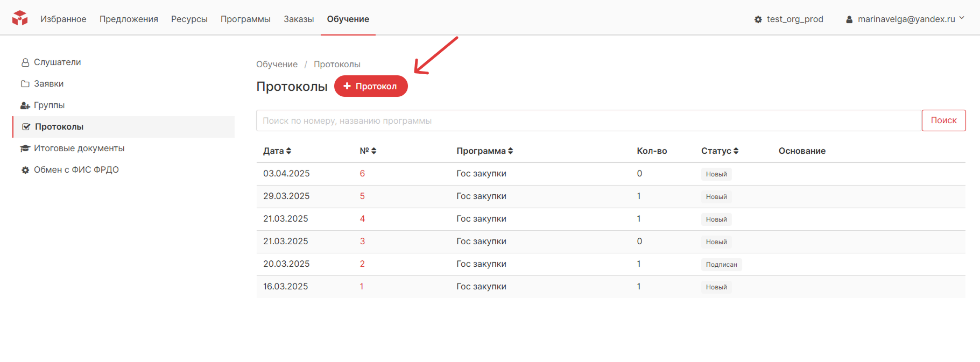
Task: Click the user icon beside the email
Action: click(849, 19)
